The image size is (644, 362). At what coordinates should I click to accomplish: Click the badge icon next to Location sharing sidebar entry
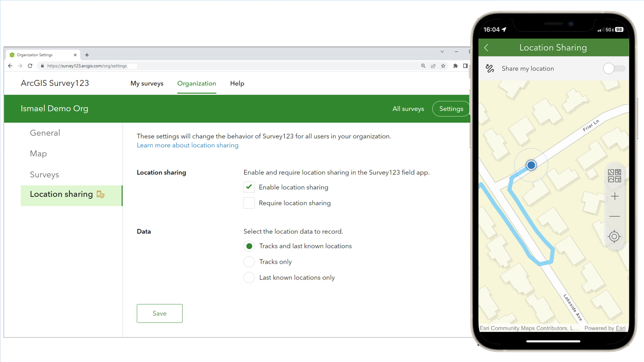101,194
